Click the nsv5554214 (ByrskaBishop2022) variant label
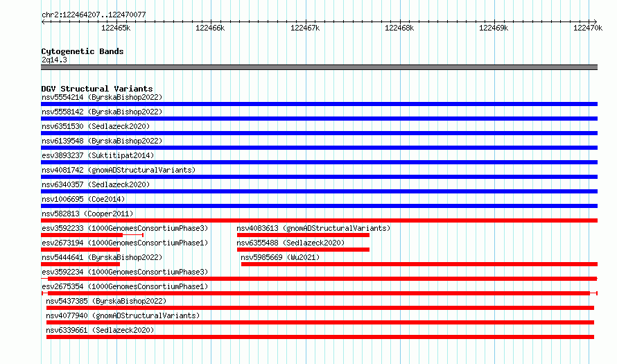Image resolution: width=617 pixels, height=364 pixels. click(x=102, y=97)
